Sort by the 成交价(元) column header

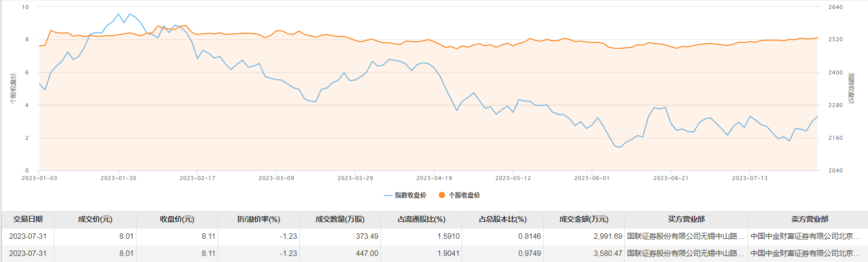point(95,219)
